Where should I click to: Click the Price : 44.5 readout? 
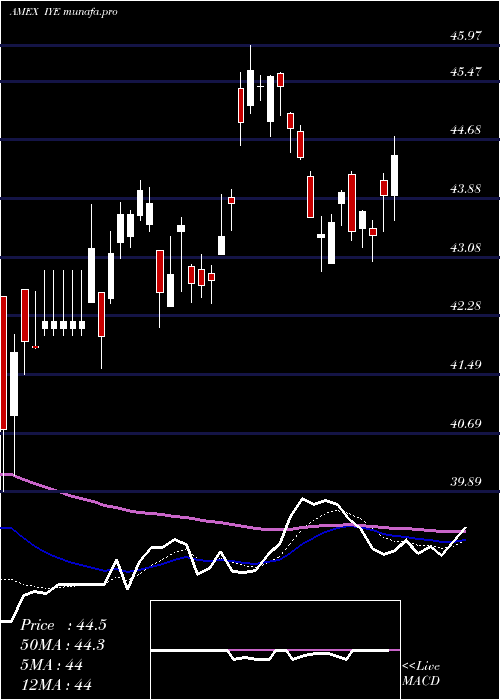tap(63, 625)
